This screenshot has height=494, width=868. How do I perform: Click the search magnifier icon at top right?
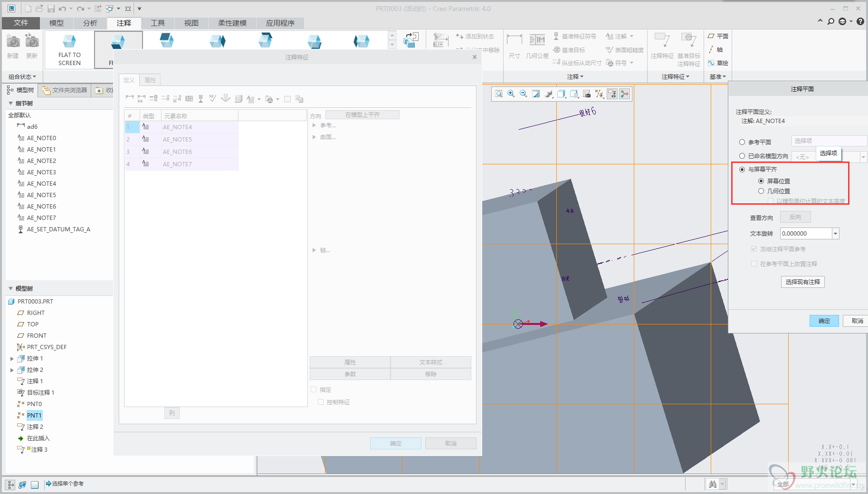(831, 21)
